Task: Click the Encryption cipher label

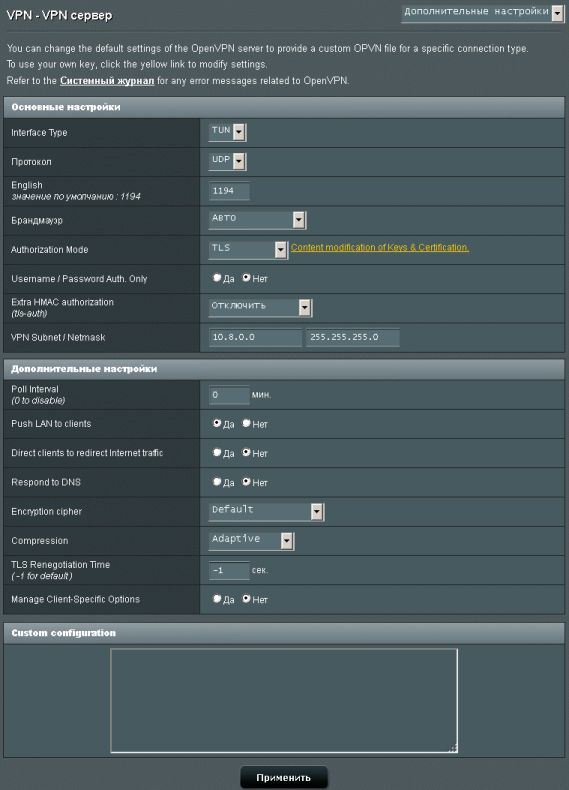Action: (x=46, y=511)
